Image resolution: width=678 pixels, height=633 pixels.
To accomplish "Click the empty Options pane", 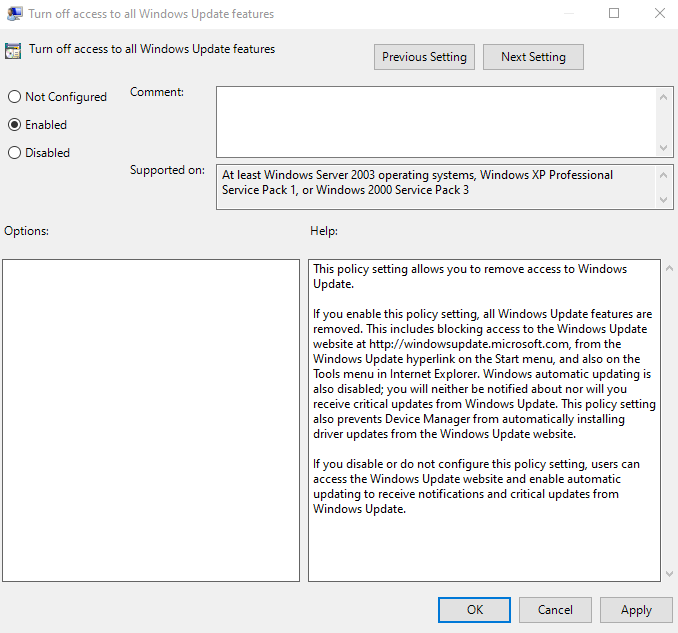I will [x=151, y=420].
